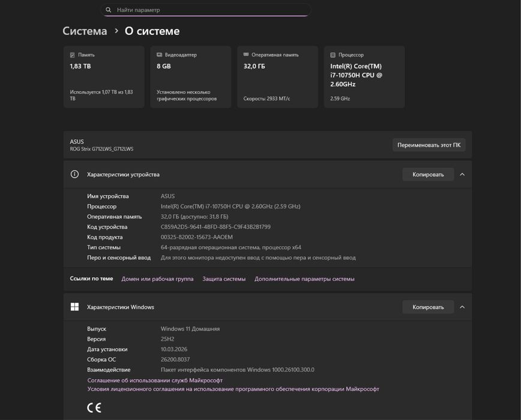This screenshot has width=521, height=420.
Task: Collapse the Характеристики устройства section
Action: point(462,175)
